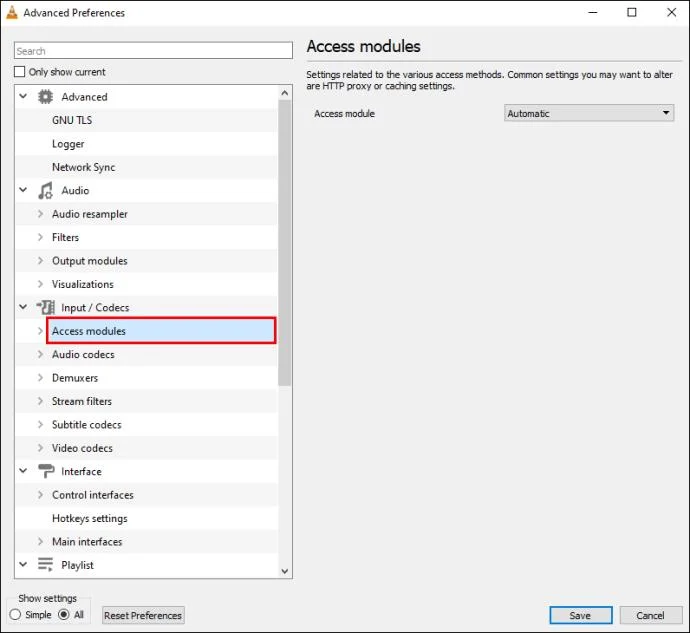The width and height of the screenshot is (690, 633).
Task: Expand the Output modules node
Action: click(40, 261)
